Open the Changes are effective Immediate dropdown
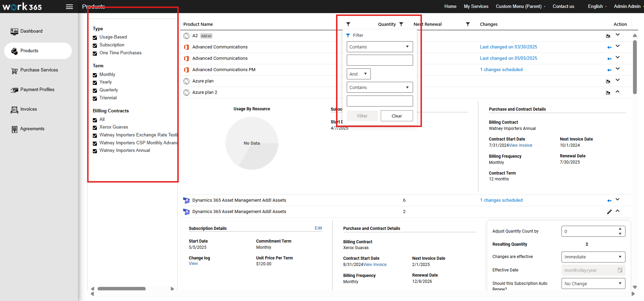Image resolution: width=644 pixels, height=301 pixels. coord(593,257)
